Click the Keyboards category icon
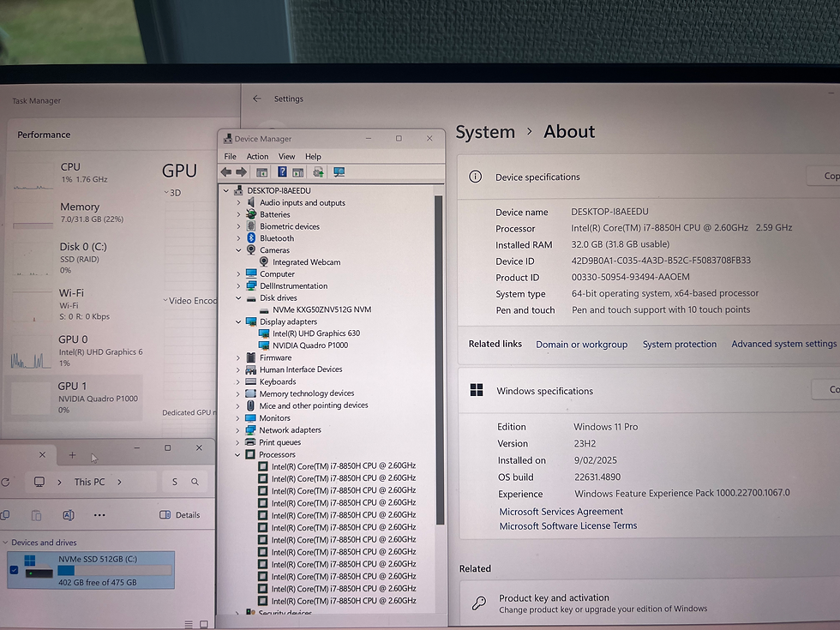840x630 pixels. click(250, 381)
